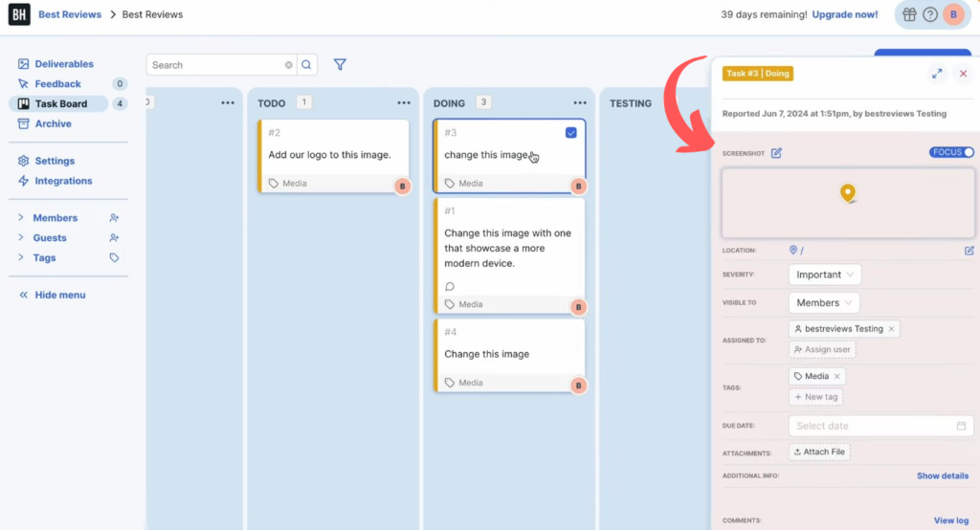Click the add guest icon beside Guests

(x=114, y=238)
